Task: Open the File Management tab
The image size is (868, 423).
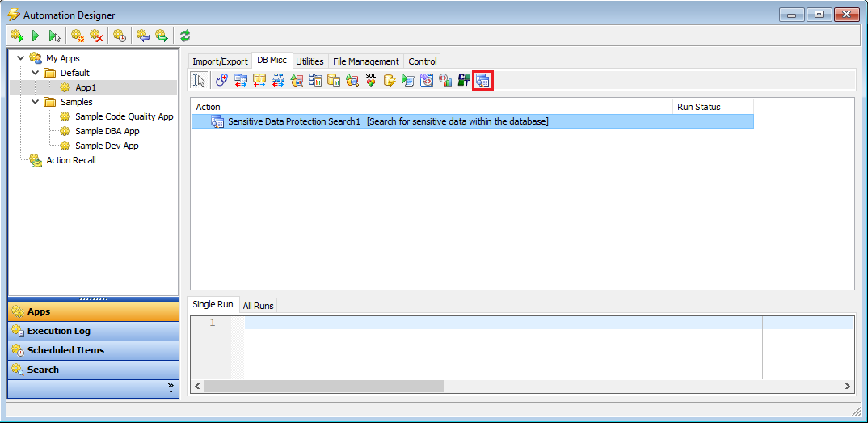Action: [x=366, y=61]
